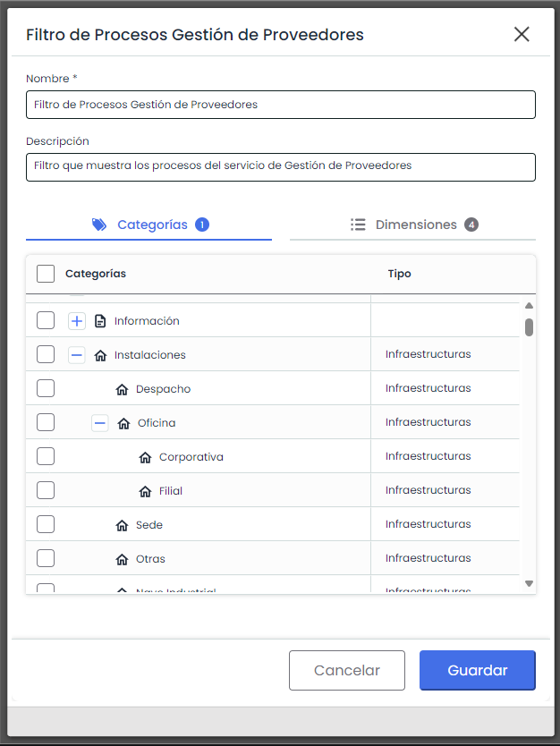
Task: Tick the select-all checkbox in Categorías header
Action: click(x=46, y=274)
